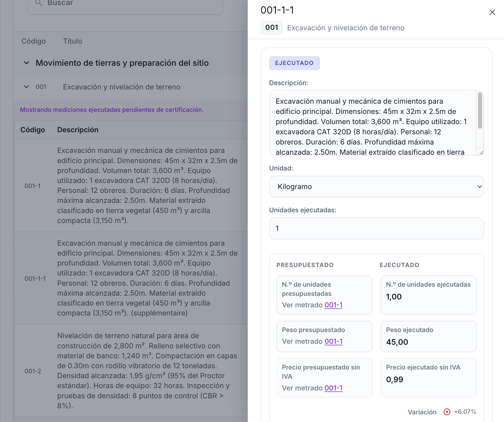Select row 001-2 Nivelación de terreno
504x422 pixels.
[x=127, y=371]
